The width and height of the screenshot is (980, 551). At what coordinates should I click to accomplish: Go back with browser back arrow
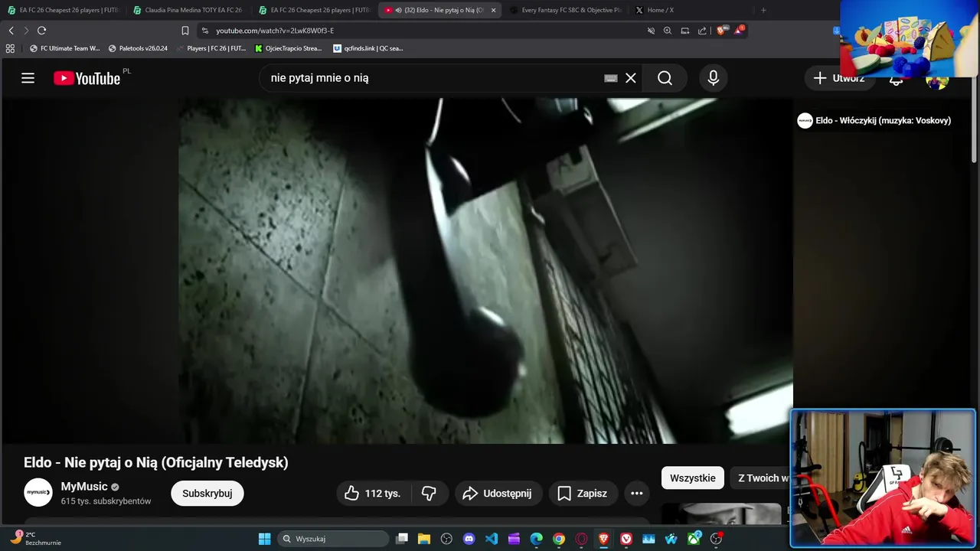pyautogui.click(x=11, y=31)
